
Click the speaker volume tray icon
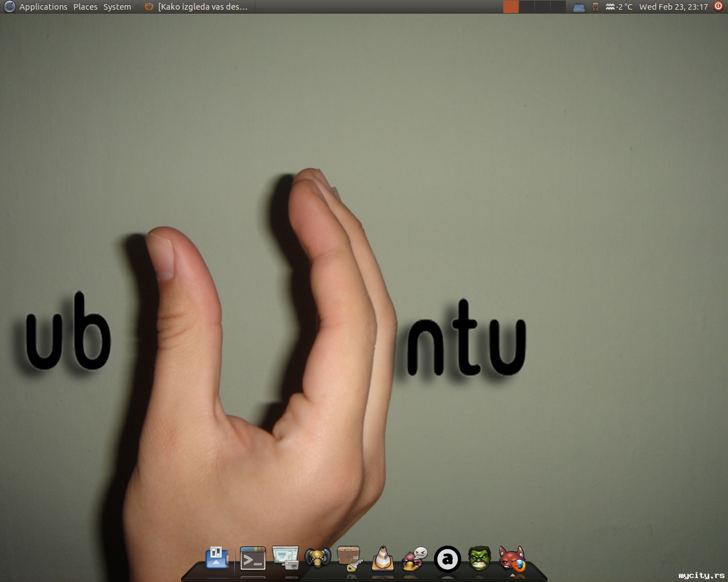(x=595, y=7)
